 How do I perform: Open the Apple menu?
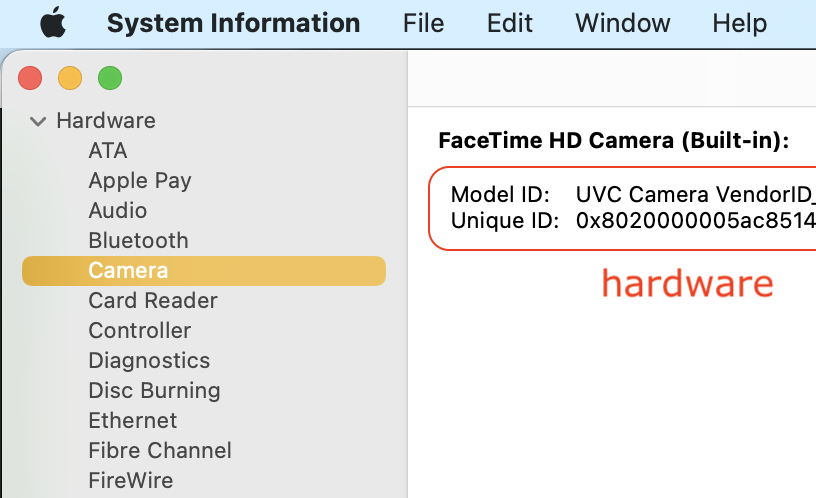click(x=53, y=23)
